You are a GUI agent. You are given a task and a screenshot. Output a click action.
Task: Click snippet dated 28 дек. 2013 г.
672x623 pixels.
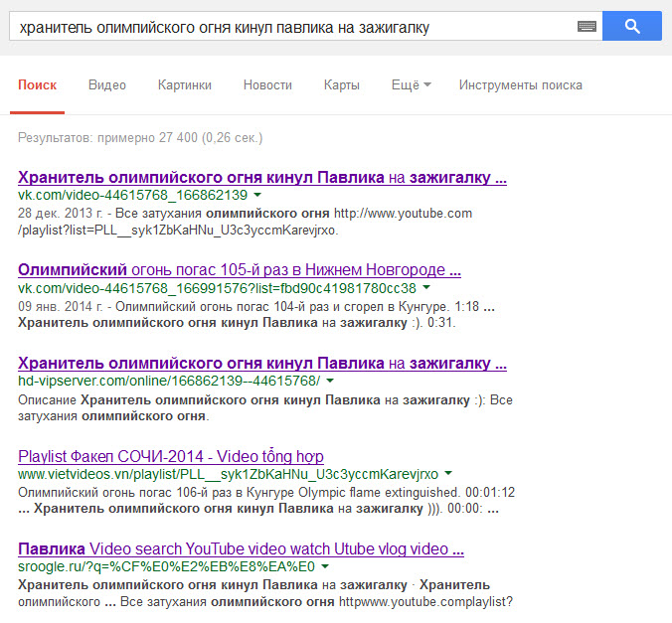pos(245,222)
